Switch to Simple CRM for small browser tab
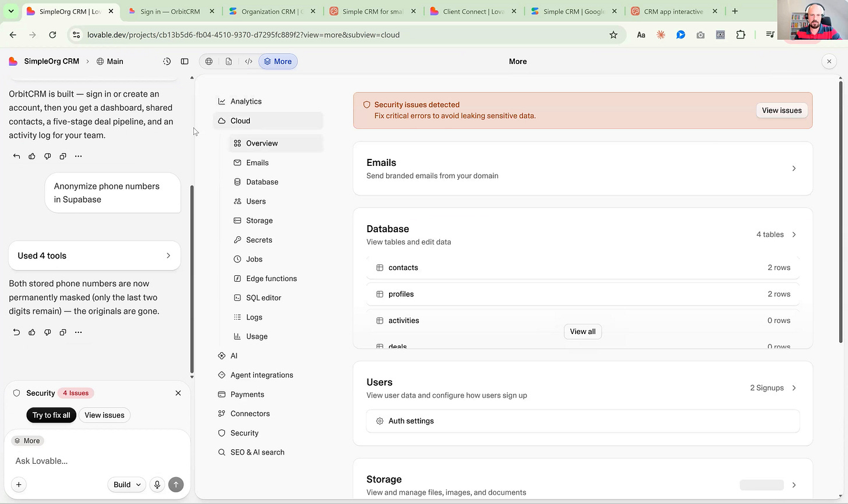Viewport: 848px width, 504px height. pyautogui.click(x=372, y=11)
